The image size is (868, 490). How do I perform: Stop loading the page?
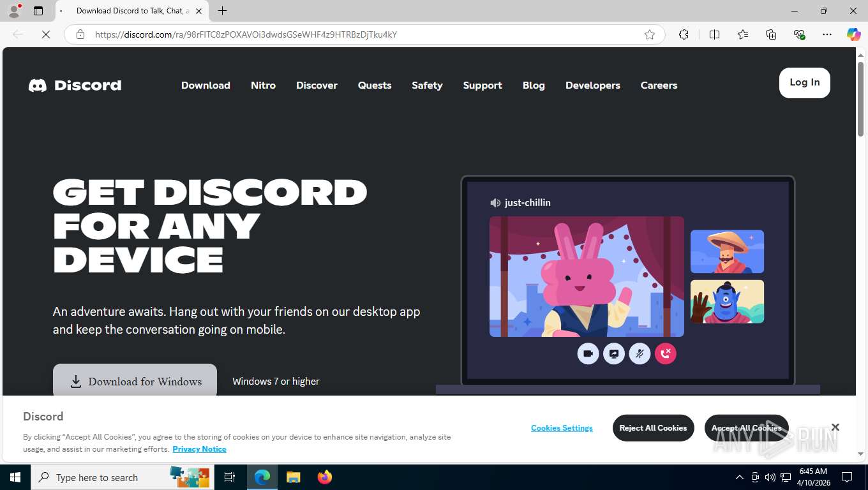[x=46, y=34]
